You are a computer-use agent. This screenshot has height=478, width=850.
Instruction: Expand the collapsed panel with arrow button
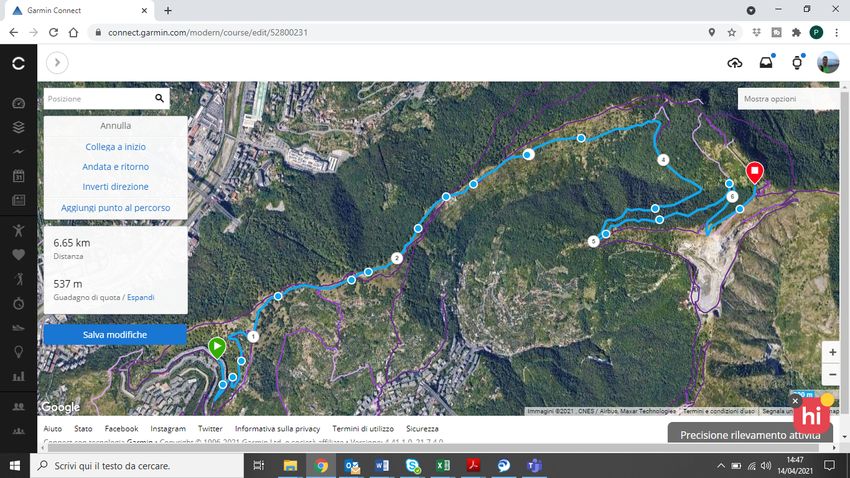(x=57, y=63)
